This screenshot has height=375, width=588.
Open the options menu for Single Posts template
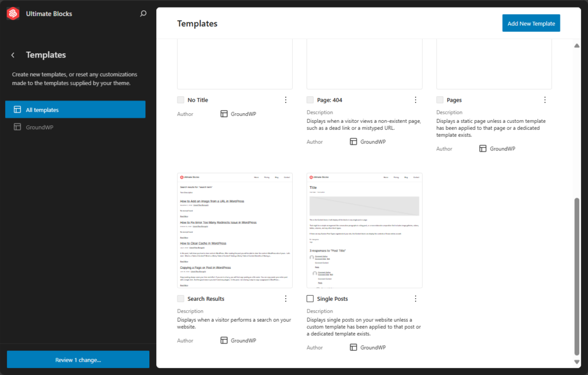point(415,299)
